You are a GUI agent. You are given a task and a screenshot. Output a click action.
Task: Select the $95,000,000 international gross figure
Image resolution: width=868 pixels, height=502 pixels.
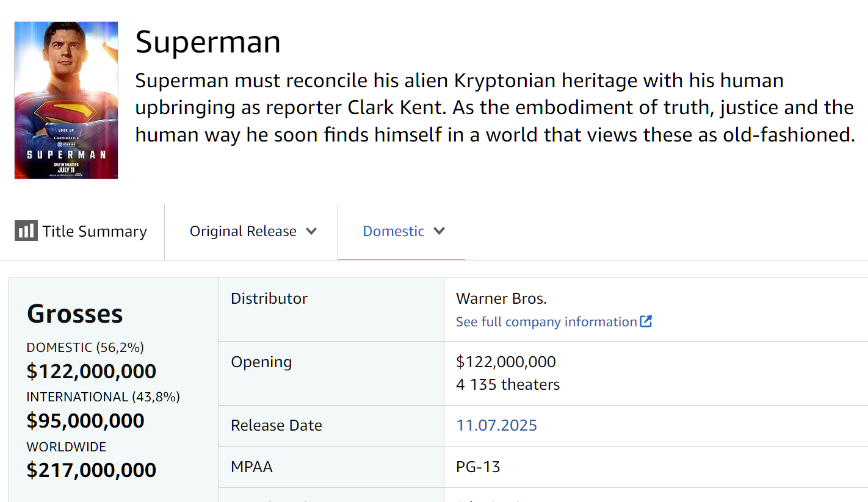[85, 421]
